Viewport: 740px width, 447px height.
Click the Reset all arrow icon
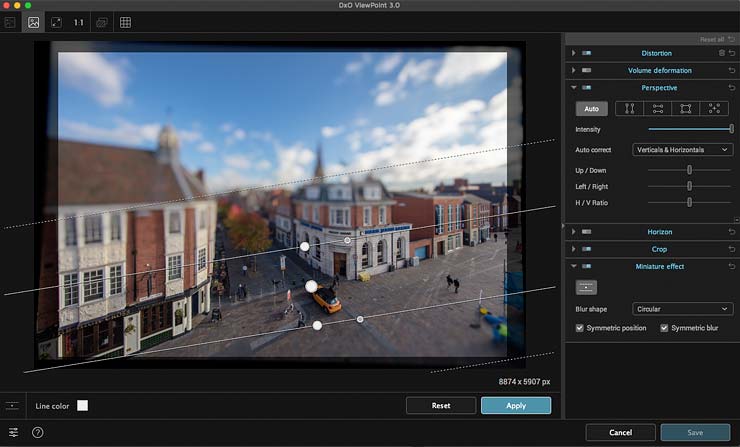pyautogui.click(x=732, y=39)
